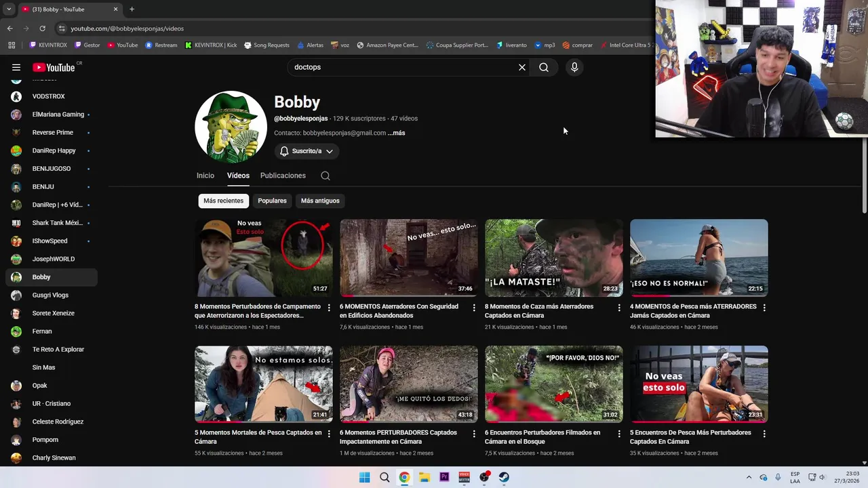Open options for 6 Encuentros Perturbadores video
868x488 pixels.
pos(619,434)
